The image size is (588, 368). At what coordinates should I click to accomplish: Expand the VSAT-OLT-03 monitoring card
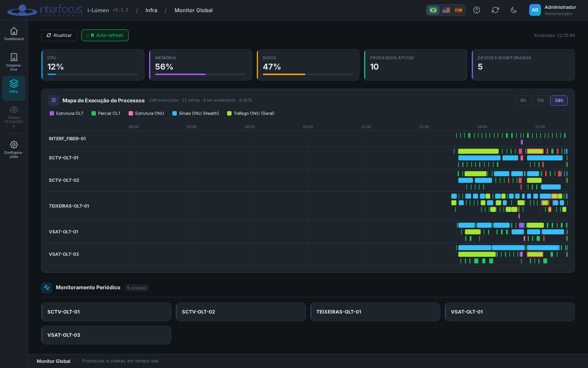(x=106, y=335)
